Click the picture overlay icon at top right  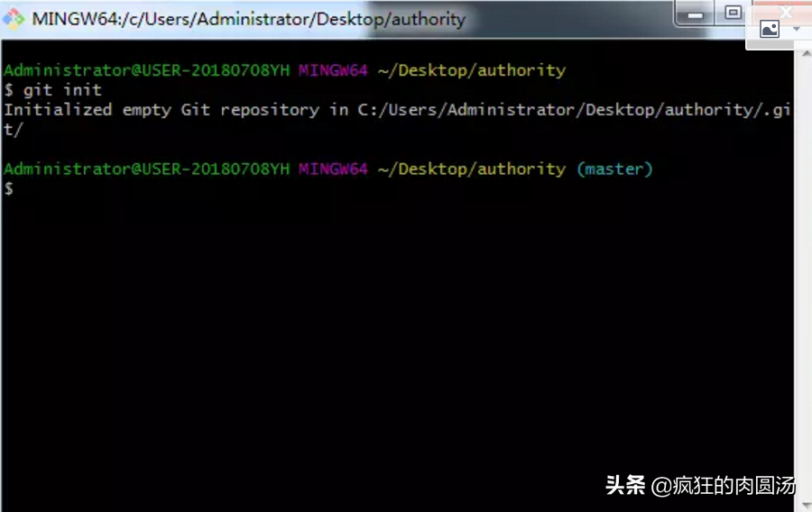[769, 29]
